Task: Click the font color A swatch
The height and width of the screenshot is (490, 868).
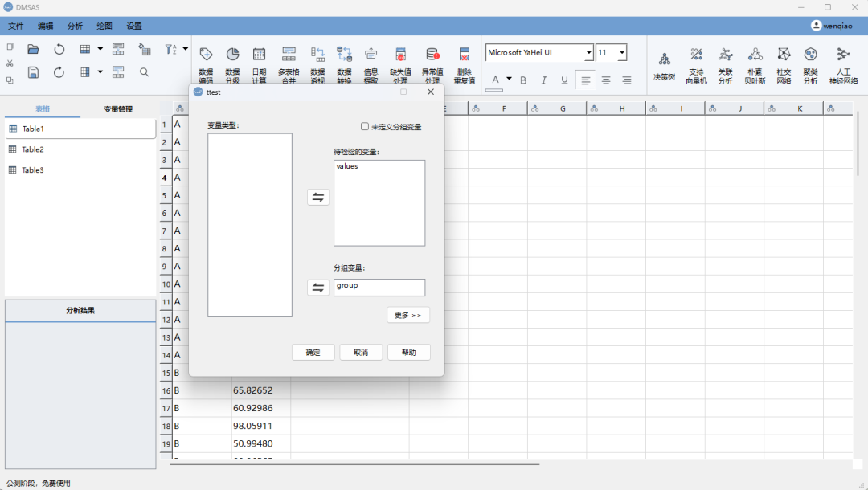Action: pyautogui.click(x=495, y=80)
